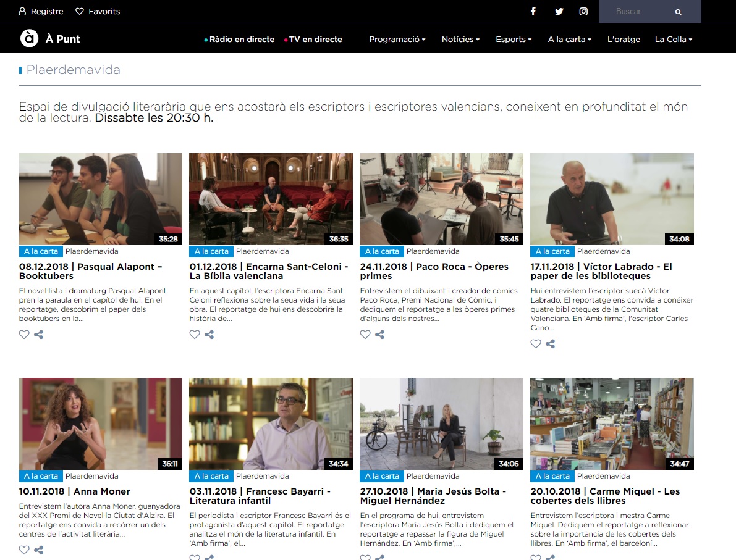Image resolution: width=736 pixels, height=560 pixels.
Task: Expand the Esports menu
Action: [x=514, y=39]
